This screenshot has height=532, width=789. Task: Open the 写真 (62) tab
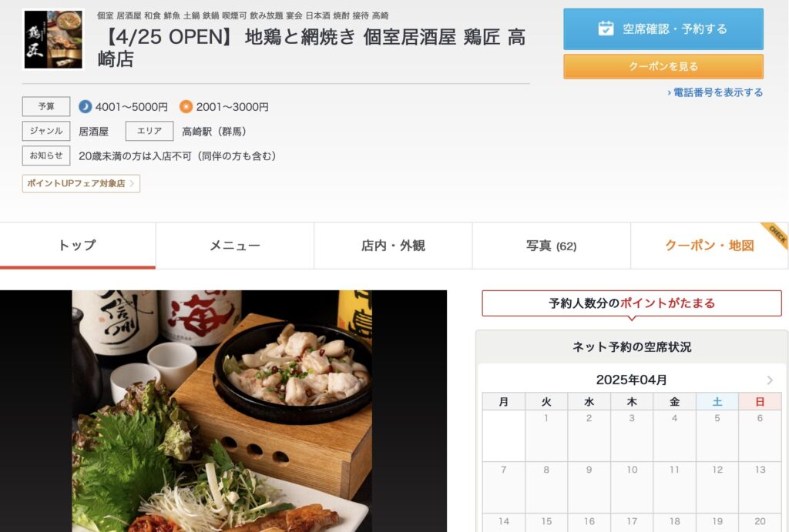click(552, 246)
